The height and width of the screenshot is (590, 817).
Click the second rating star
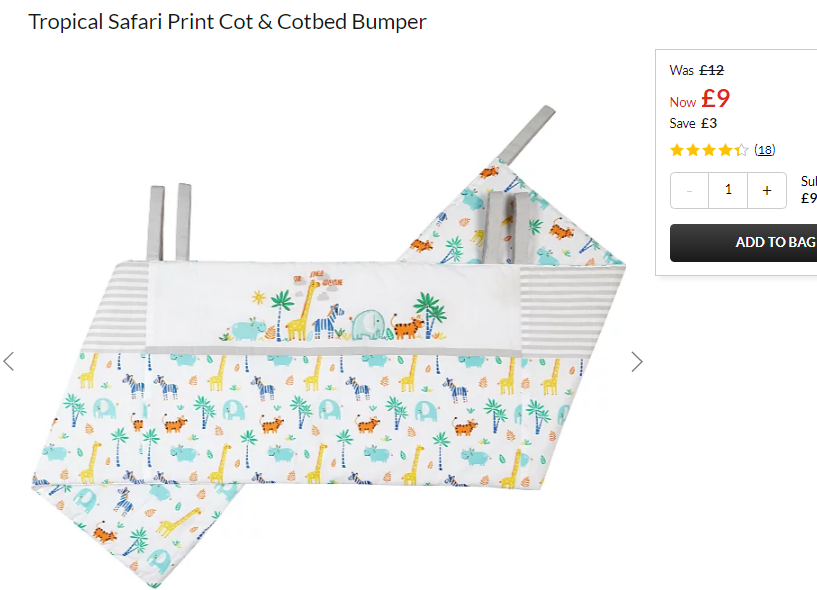(693, 150)
